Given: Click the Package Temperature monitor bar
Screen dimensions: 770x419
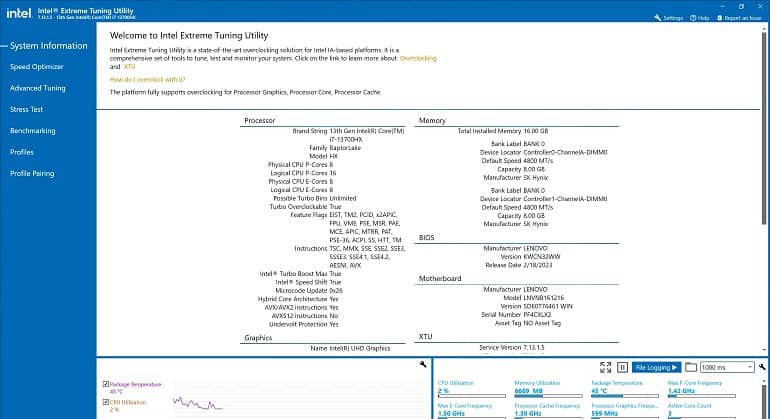Looking at the screenshot, I should point(625,395).
